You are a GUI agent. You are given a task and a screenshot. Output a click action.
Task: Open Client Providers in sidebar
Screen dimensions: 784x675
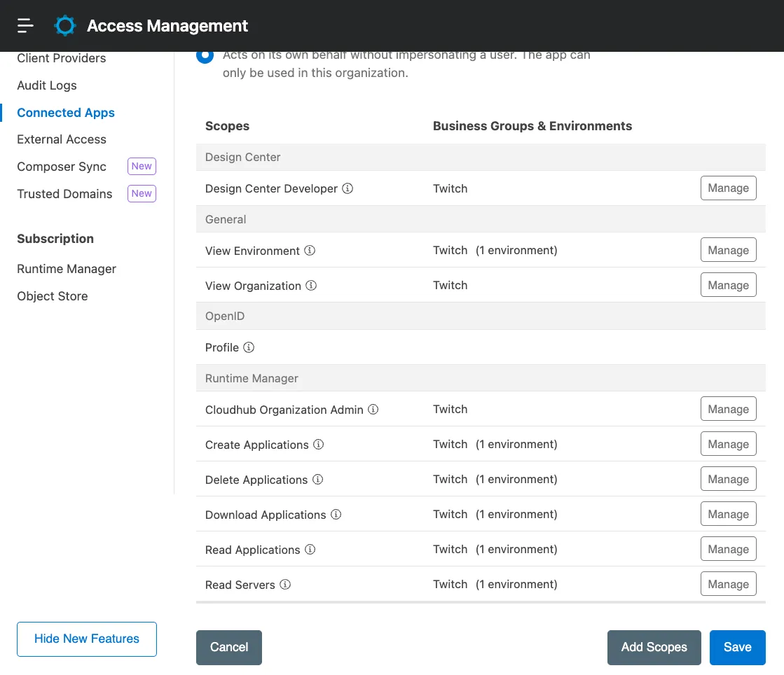[x=62, y=58]
